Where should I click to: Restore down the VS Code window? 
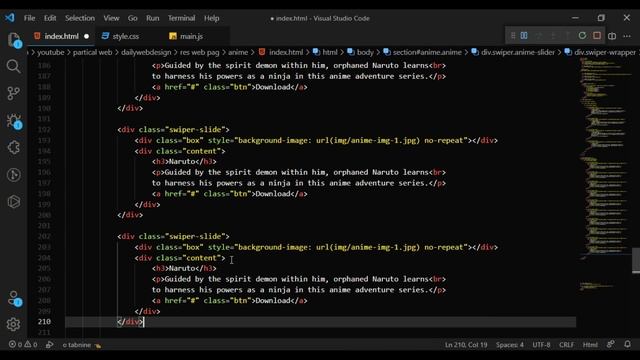601,18
